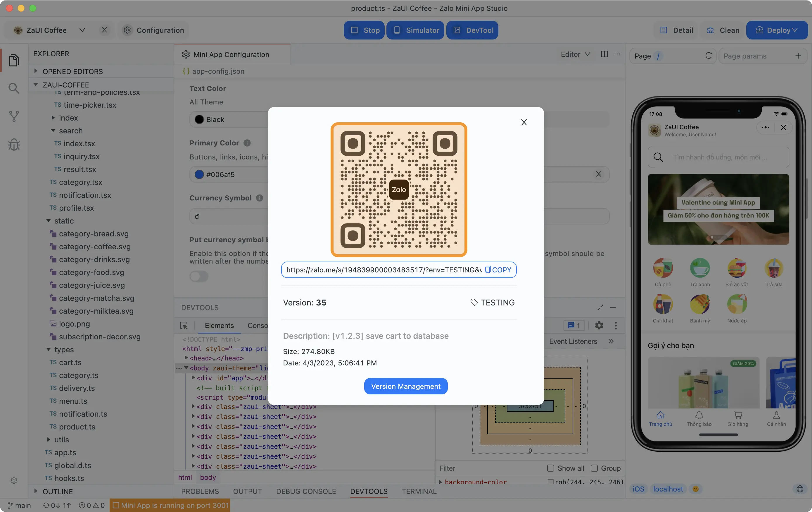Open the ZaUI Coffee project dropdown arrow

click(82, 30)
